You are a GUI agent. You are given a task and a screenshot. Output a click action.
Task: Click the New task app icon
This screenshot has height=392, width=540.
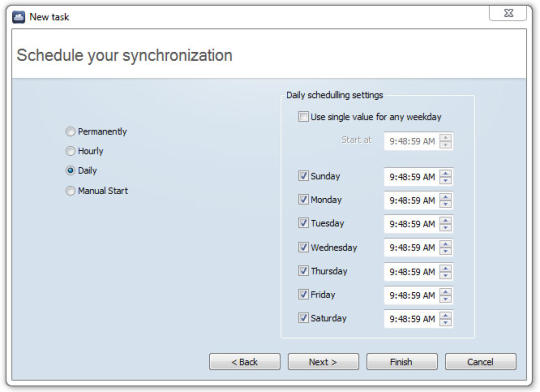(19, 17)
